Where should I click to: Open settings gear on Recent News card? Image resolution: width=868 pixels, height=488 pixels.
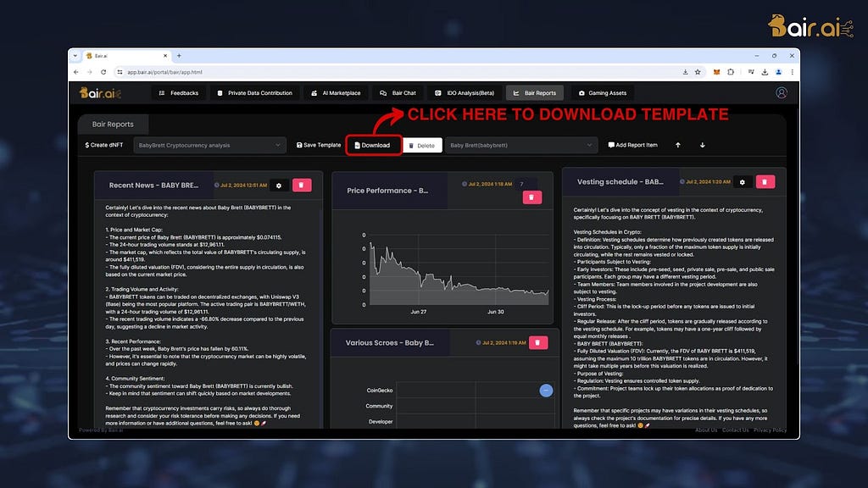[279, 186]
